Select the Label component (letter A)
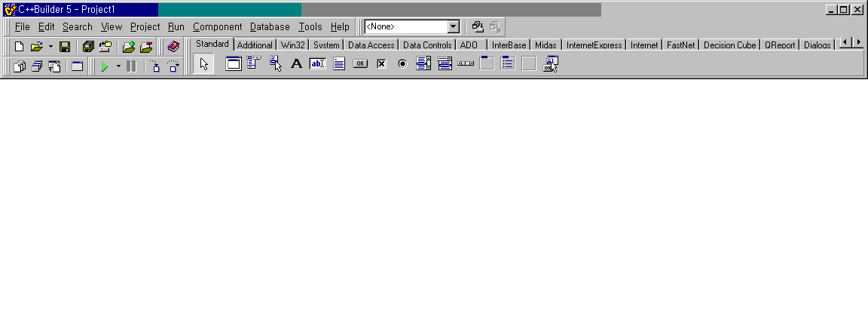 pyautogui.click(x=296, y=64)
